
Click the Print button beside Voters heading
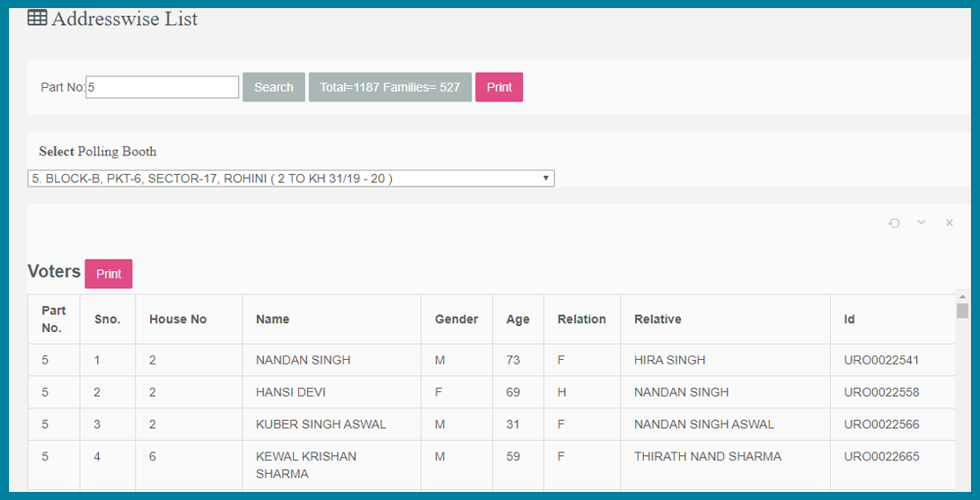[x=109, y=274]
